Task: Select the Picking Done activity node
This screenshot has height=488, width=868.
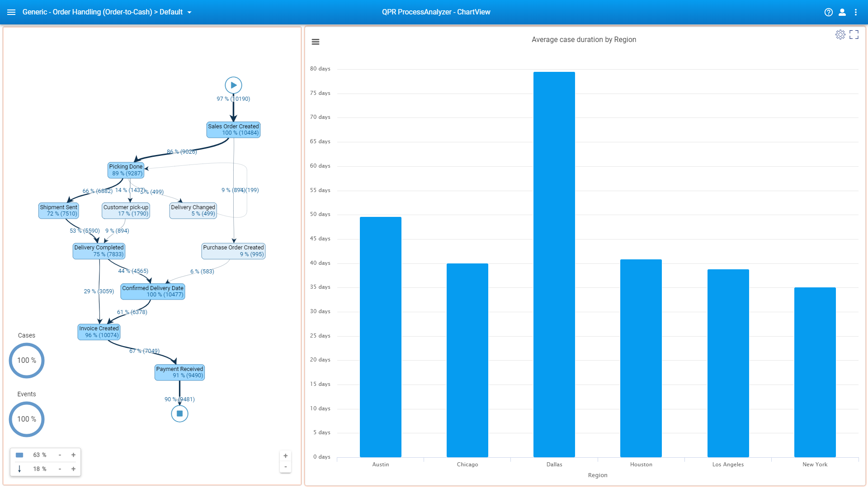Action: (x=126, y=170)
